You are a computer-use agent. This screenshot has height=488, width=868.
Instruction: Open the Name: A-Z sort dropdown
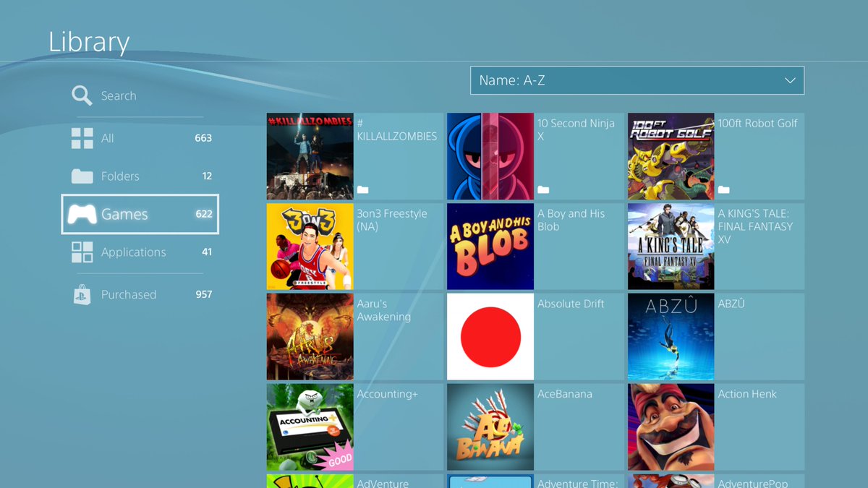point(637,80)
